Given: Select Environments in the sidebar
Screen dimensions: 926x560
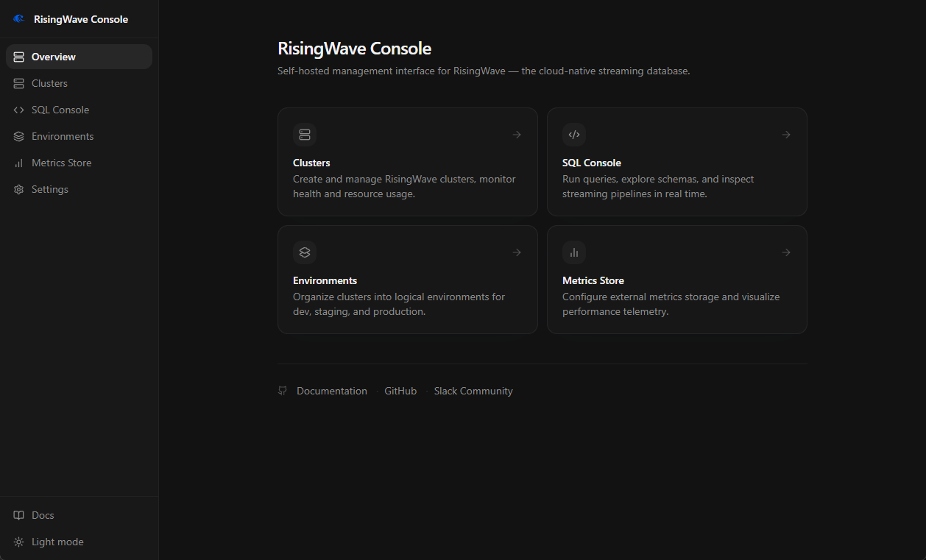Looking at the screenshot, I should click(x=79, y=136).
